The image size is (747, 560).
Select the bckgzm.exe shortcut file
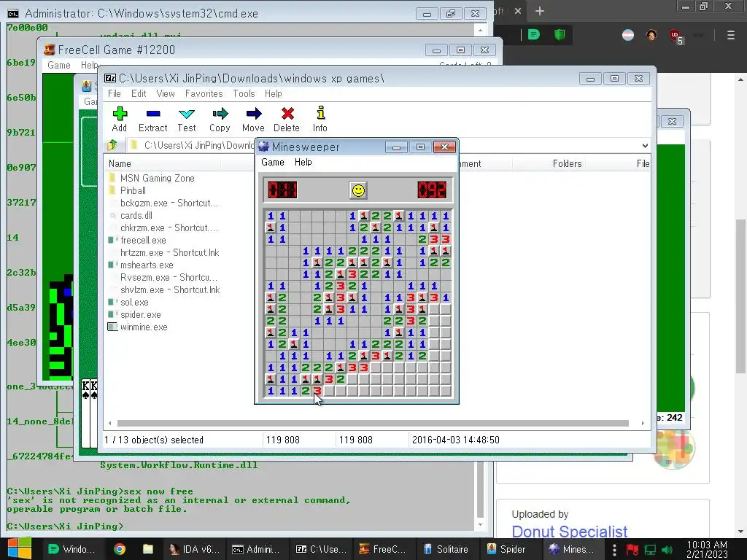(x=169, y=203)
